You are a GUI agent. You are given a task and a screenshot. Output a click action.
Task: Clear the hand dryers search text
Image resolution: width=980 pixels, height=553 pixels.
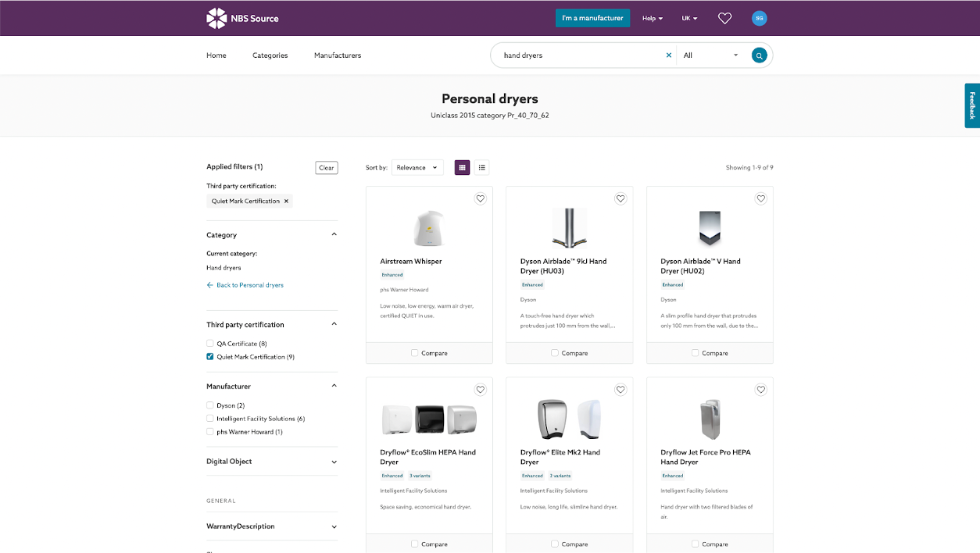[668, 55]
